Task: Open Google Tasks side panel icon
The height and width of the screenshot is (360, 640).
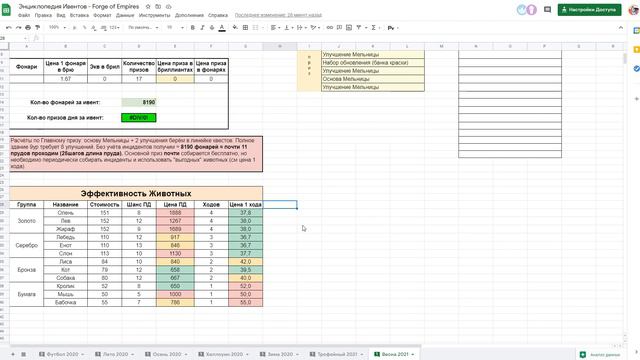Action: tap(636, 69)
